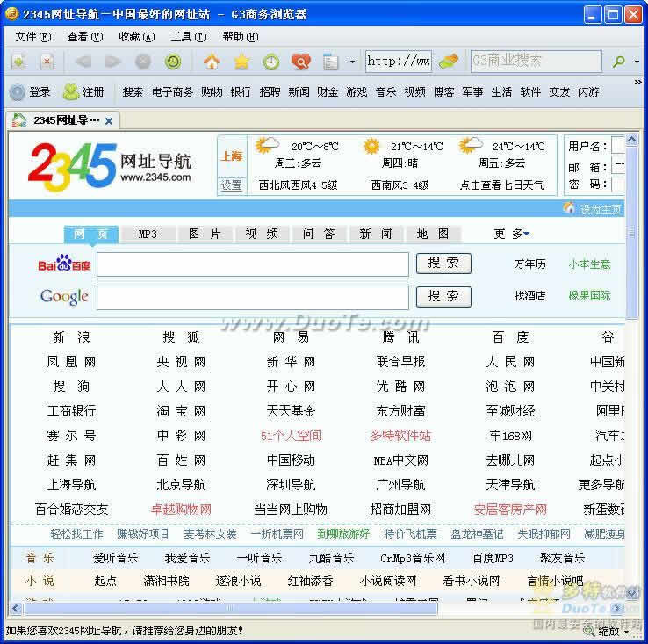The width and height of the screenshot is (648, 644).
Task: Click the heart magnifier search icon
Action: [300, 62]
